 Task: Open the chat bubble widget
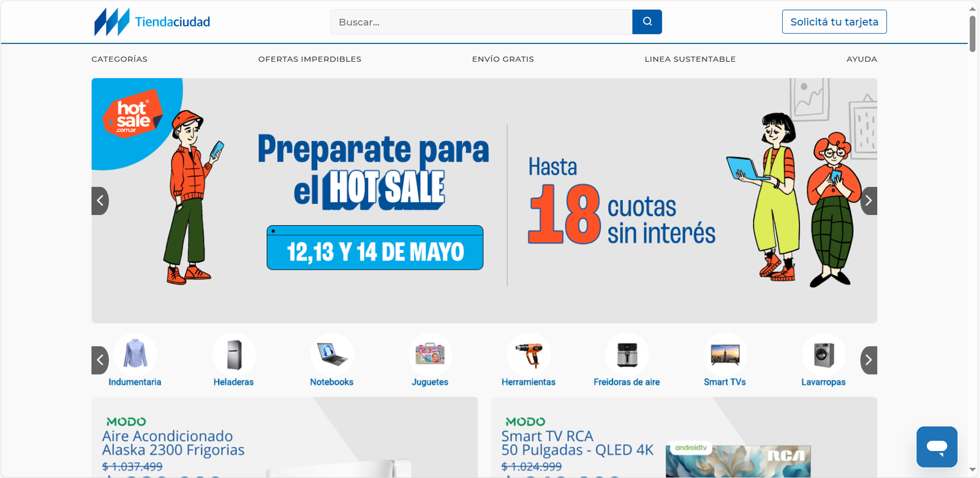point(937,447)
